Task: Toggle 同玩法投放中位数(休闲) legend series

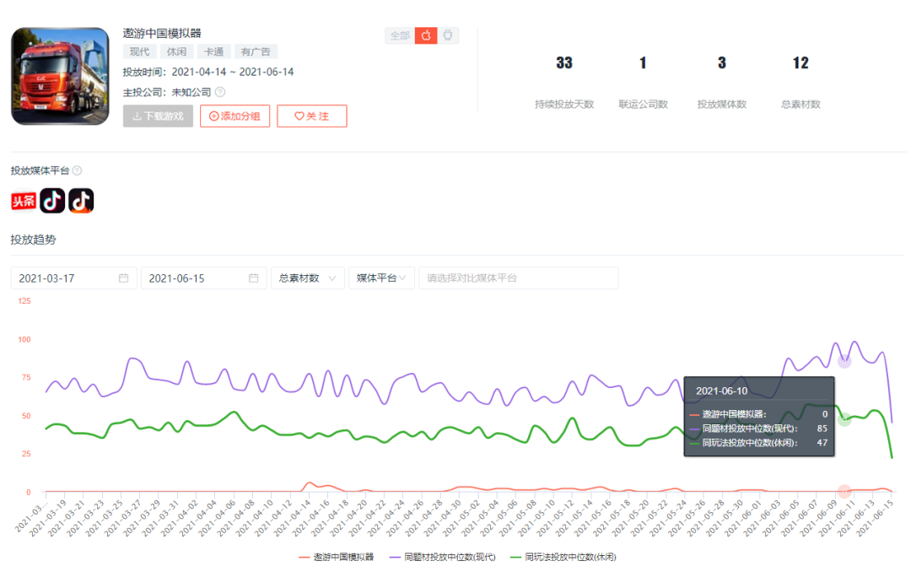Action: tap(563, 557)
